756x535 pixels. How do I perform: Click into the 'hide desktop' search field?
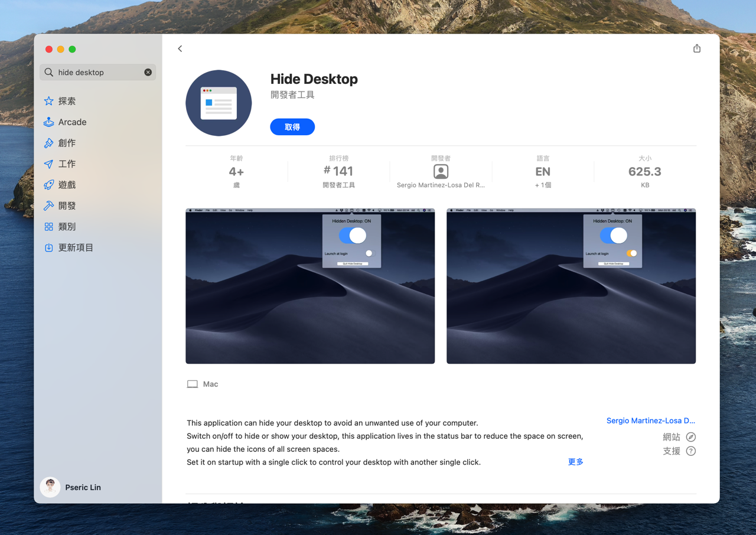(x=98, y=72)
